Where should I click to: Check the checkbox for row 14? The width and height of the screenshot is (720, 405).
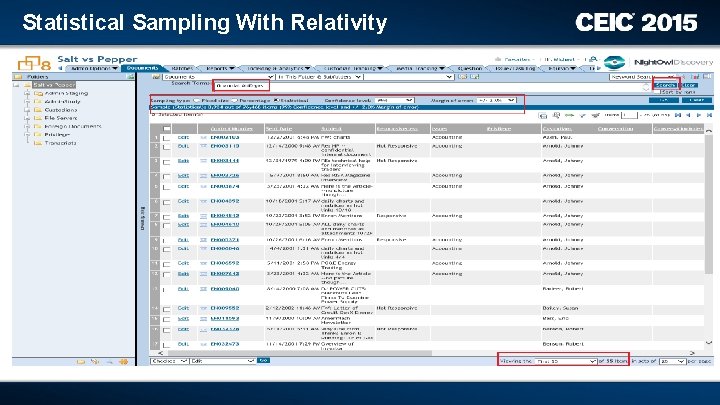point(166,309)
